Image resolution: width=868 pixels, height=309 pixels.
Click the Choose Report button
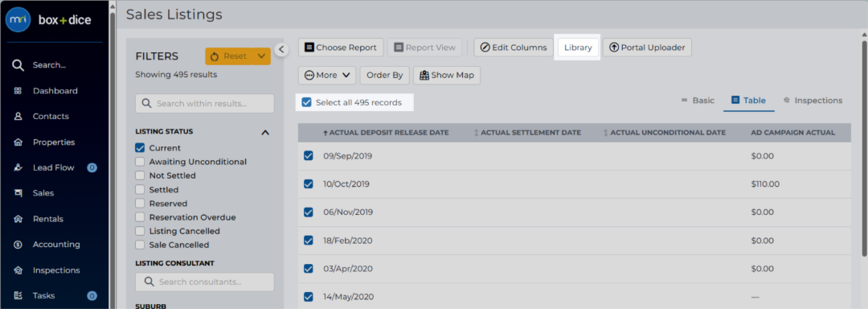pos(341,47)
